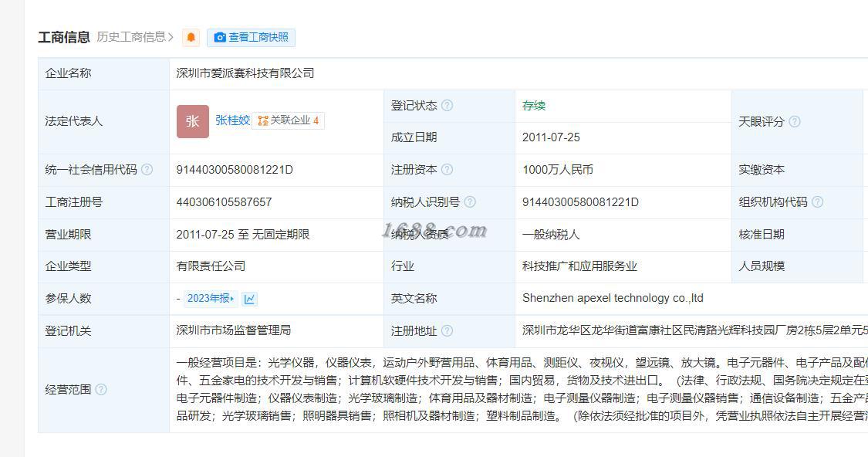Select founding date 2011-07-25 in 成立日期 row

551,137
